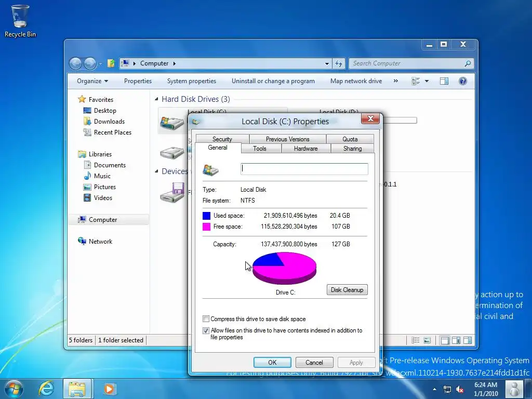Open the Recycle Bin desktop icon
Image resolution: width=532 pixels, height=399 pixels.
click(x=20, y=20)
